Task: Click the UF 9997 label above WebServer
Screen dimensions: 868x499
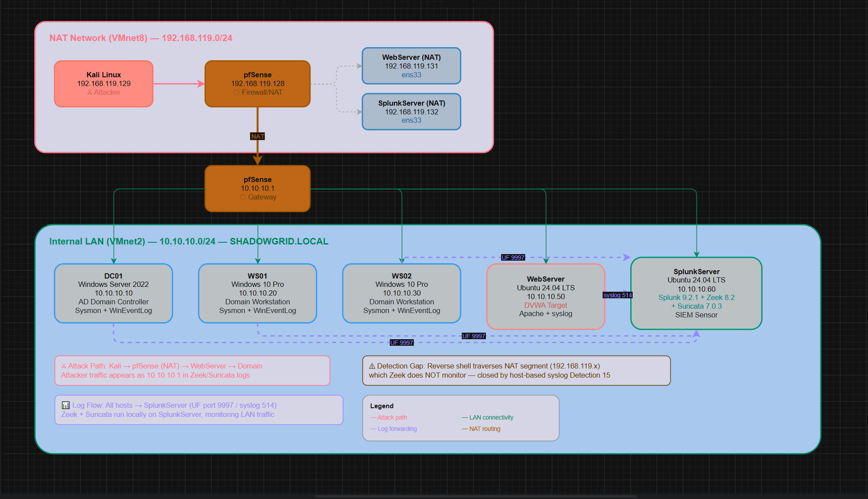Action: [513, 258]
